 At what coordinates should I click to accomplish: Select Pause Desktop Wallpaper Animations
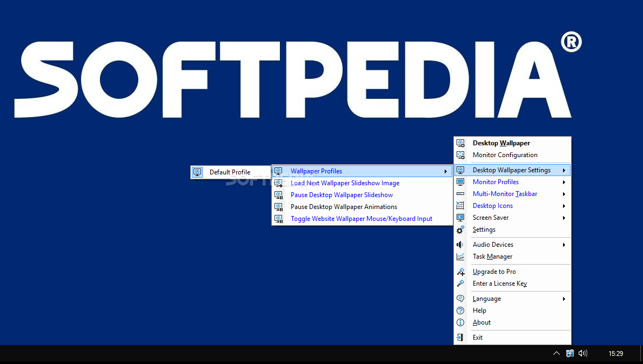click(x=362, y=207)
